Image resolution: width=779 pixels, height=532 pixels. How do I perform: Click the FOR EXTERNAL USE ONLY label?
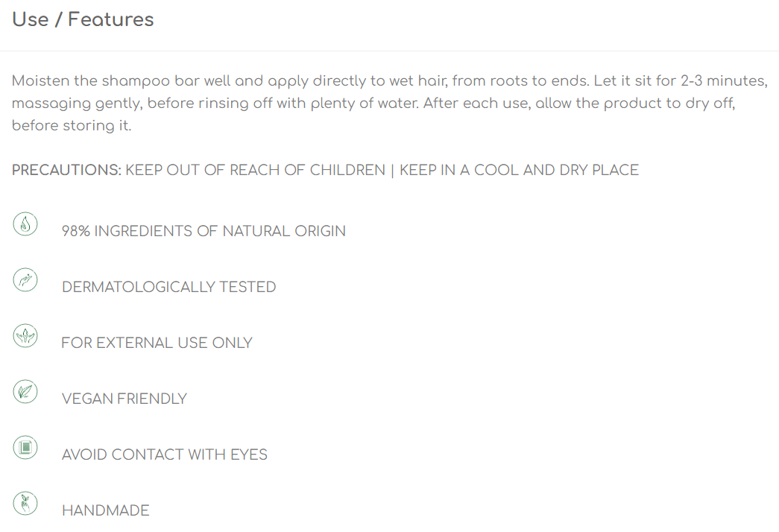coord(157,343)
